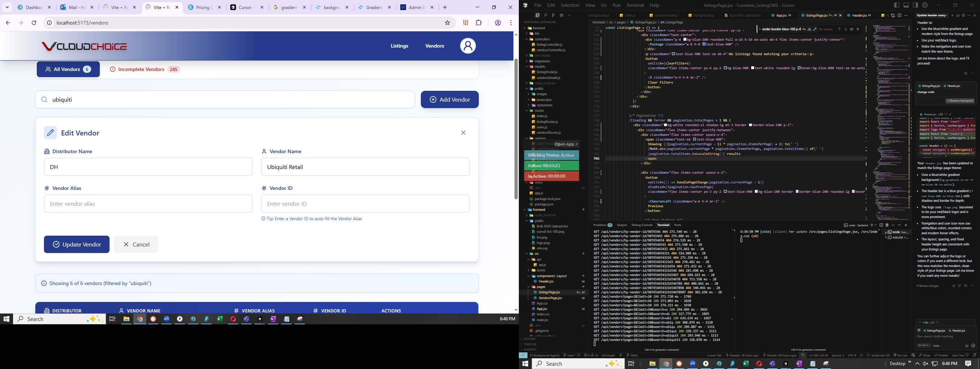Click the Vendor ID input field

(365, 204)
